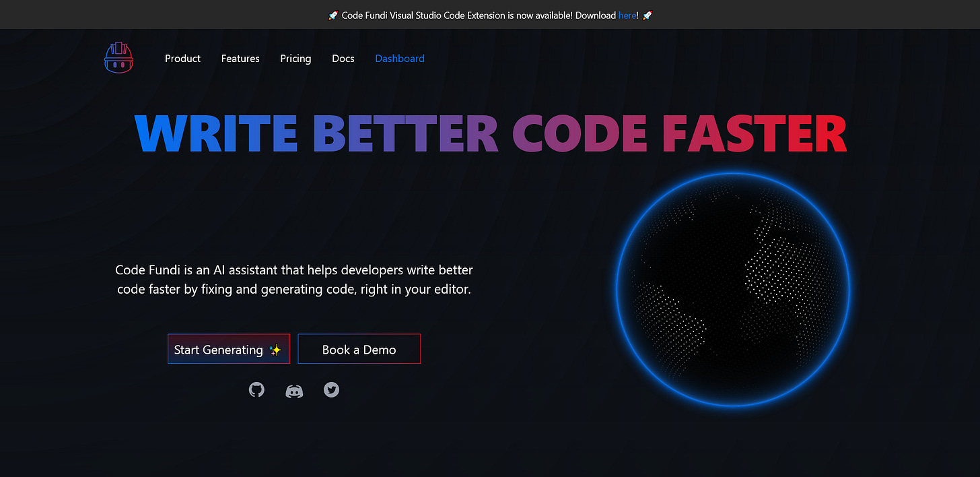Click the rocket emoji after the download link
The width and height of the screenshot is (980, 477).
(x=647, y=15)
